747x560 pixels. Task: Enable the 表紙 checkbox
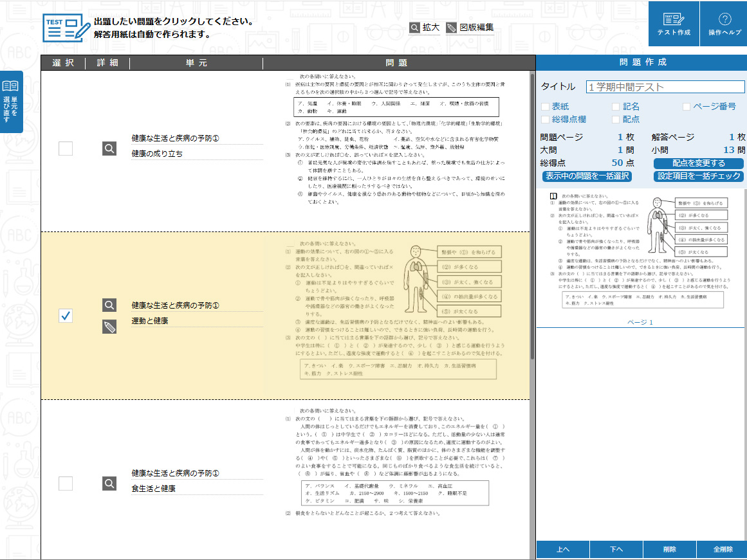pos(546,107)
